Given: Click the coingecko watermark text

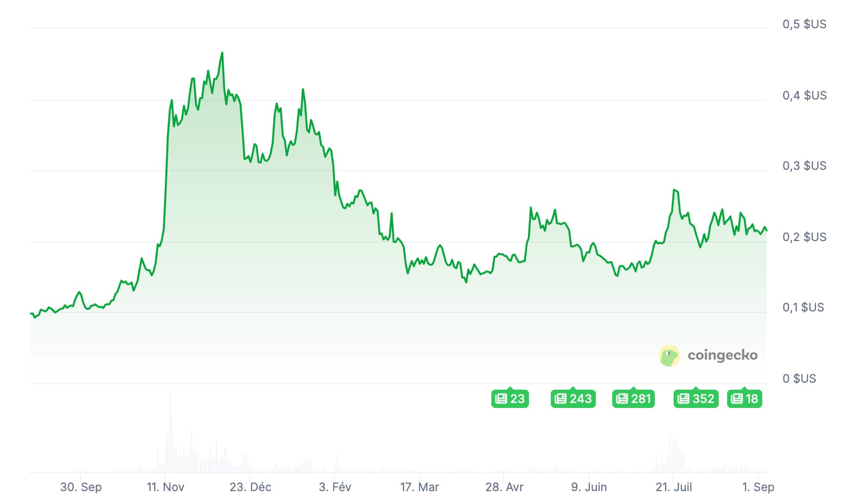Looking at the screenshot, I should (723, 355).
